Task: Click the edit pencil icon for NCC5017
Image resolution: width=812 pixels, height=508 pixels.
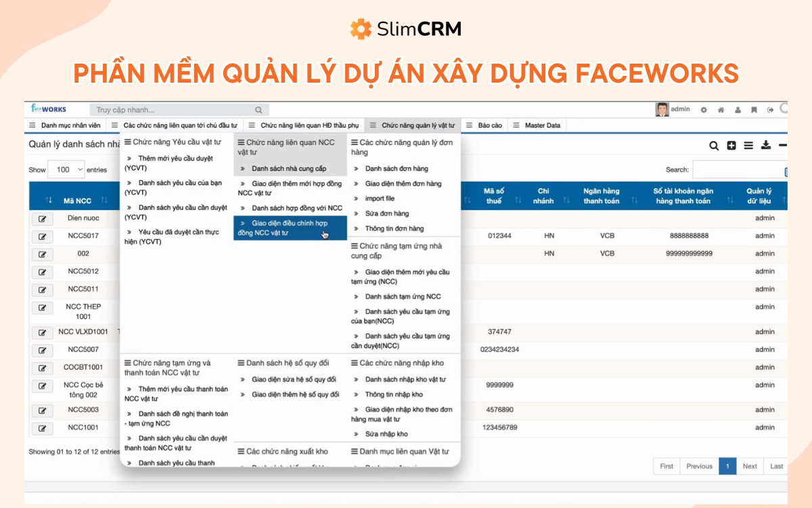Action: (42, 236)
